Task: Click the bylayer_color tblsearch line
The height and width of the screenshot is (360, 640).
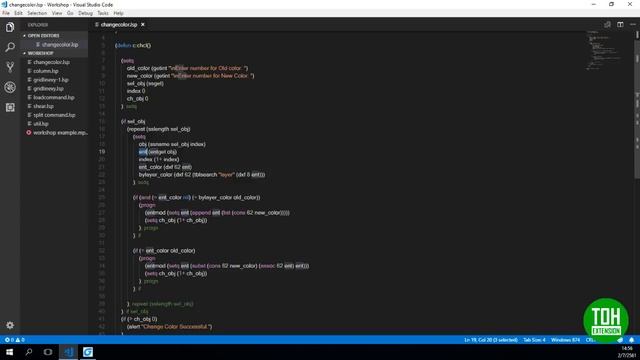Action: pyautogui.click(x=202, y=175)
